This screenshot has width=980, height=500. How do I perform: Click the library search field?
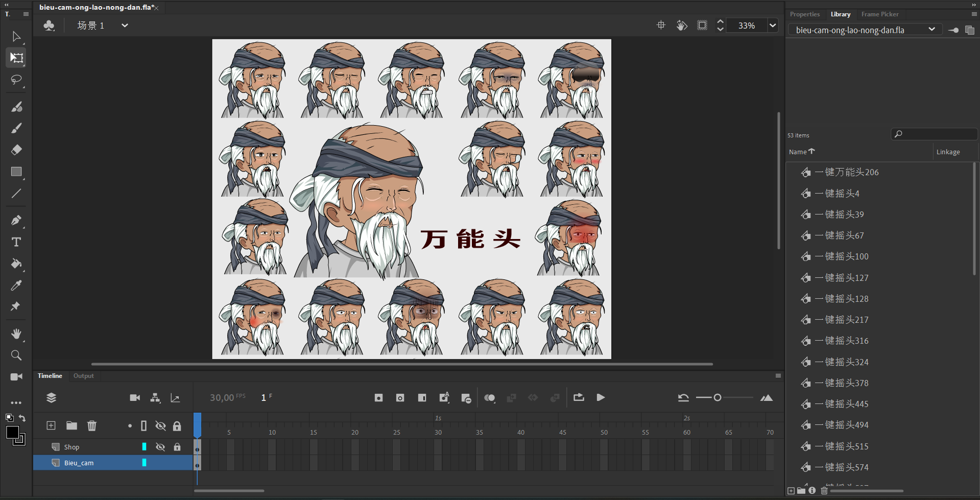click(937, 134)
